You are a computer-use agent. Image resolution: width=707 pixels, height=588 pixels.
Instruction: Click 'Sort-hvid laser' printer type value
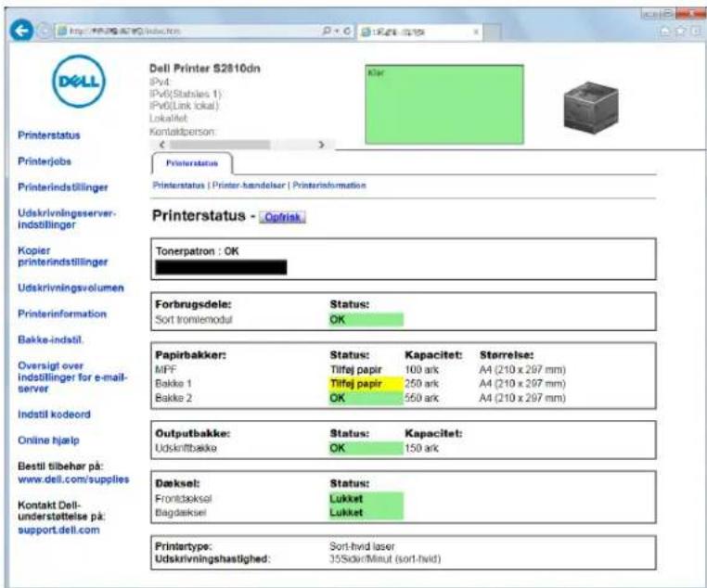point(362,546)
